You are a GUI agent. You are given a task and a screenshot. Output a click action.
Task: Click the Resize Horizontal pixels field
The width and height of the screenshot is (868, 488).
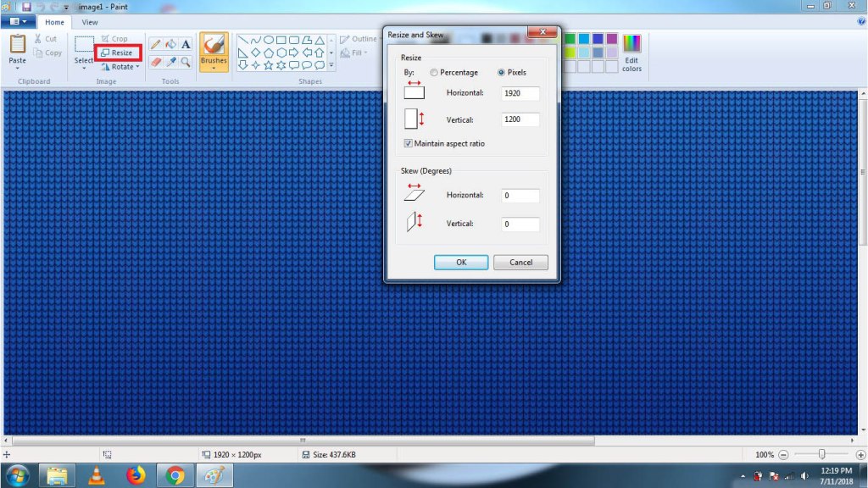[x=520, y=93]
